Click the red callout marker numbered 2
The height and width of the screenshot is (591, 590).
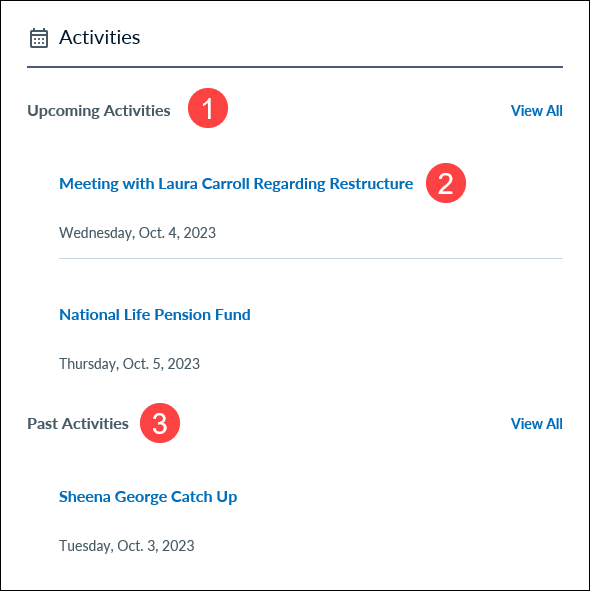(x=446, y=183)
